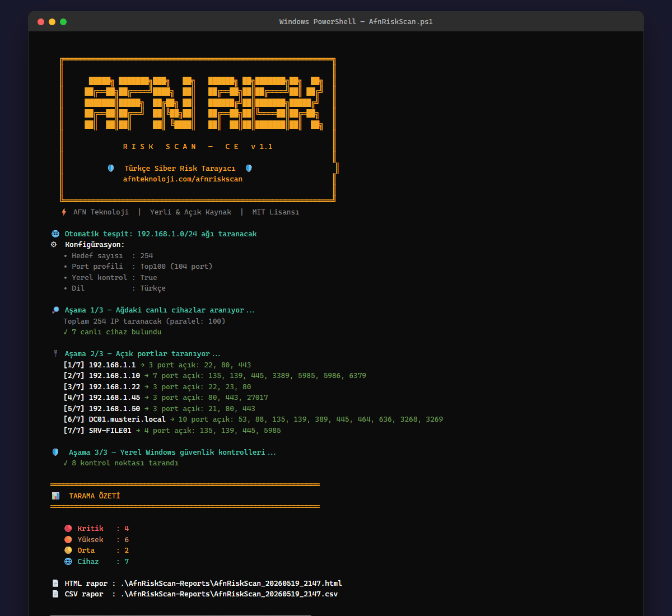Click the Otomatik tespit 192.168.1.0/24 line
This screenshot has width=672, height=616.
pyautogui.click(x=161, y=234)
